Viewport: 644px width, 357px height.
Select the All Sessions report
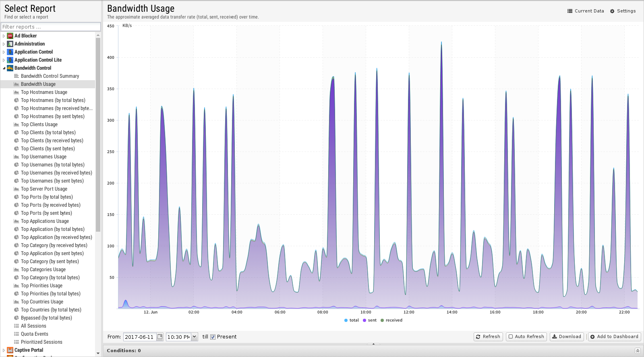(x=33, y=326)
